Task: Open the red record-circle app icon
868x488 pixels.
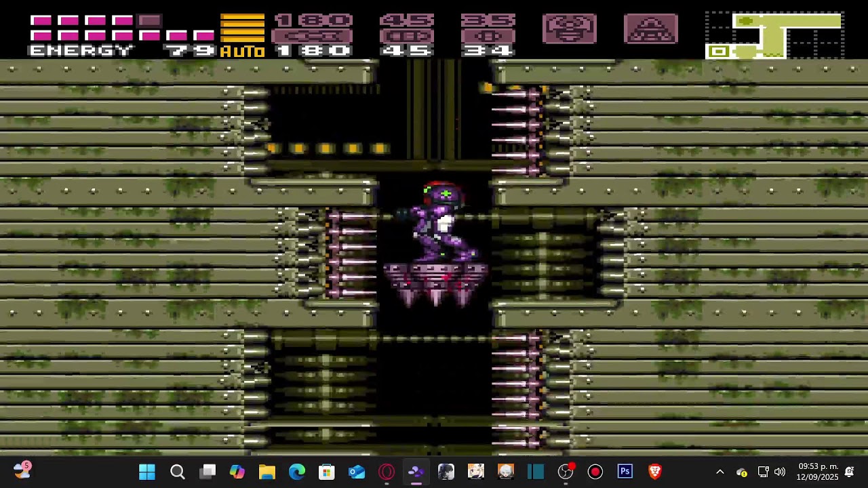Action: (595, 472)
